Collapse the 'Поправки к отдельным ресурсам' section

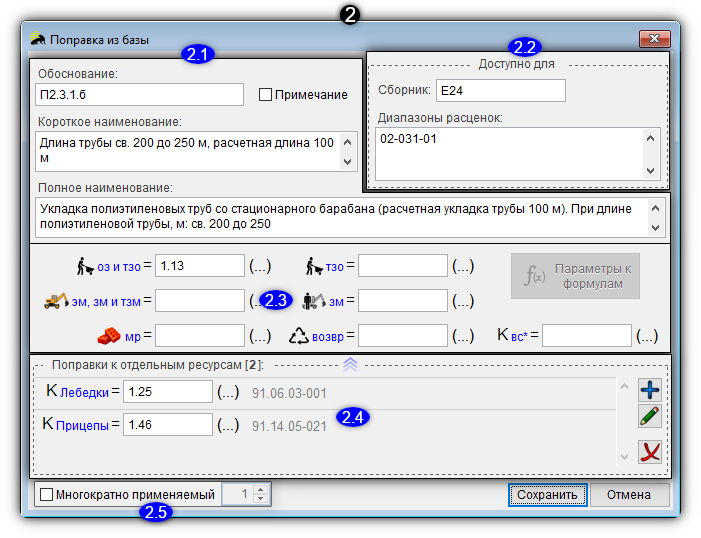350,365
